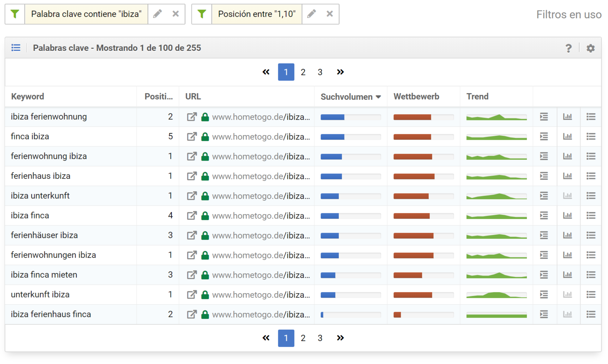Edit the 'Palabra clave contiene ibiza' filter
The width and height of the screenshot is (608, 364).
(158, 14)
